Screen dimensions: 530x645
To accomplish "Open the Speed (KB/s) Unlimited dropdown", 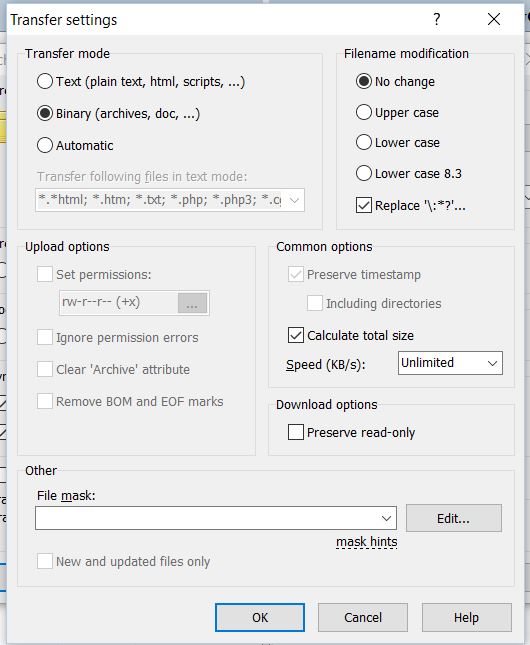I will click(450, 363).
